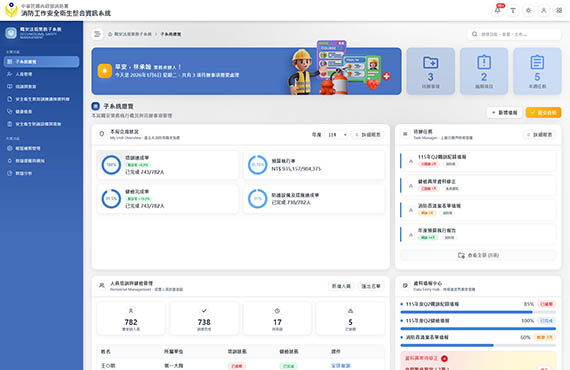Click the health check completion ring chart
This screenshot has width=570, height=370.
point(111,198)
